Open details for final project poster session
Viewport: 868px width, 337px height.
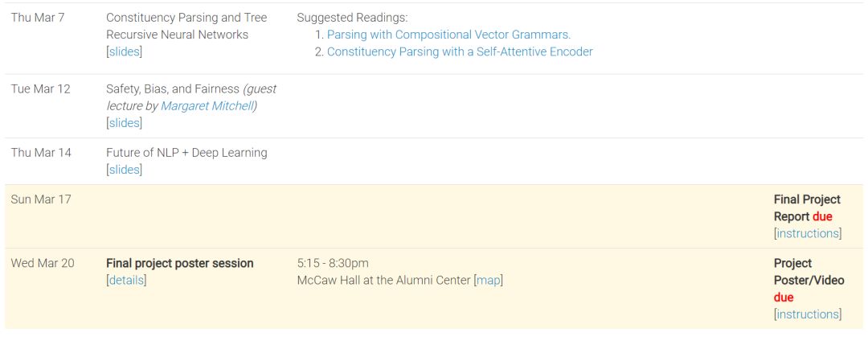(126, 280)
